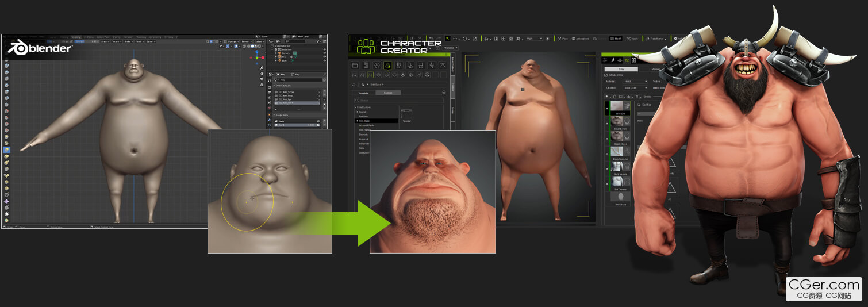Click the Modify button in Character Creator toolbar
This screenshot has width=868, height=307.
point(616,39)
